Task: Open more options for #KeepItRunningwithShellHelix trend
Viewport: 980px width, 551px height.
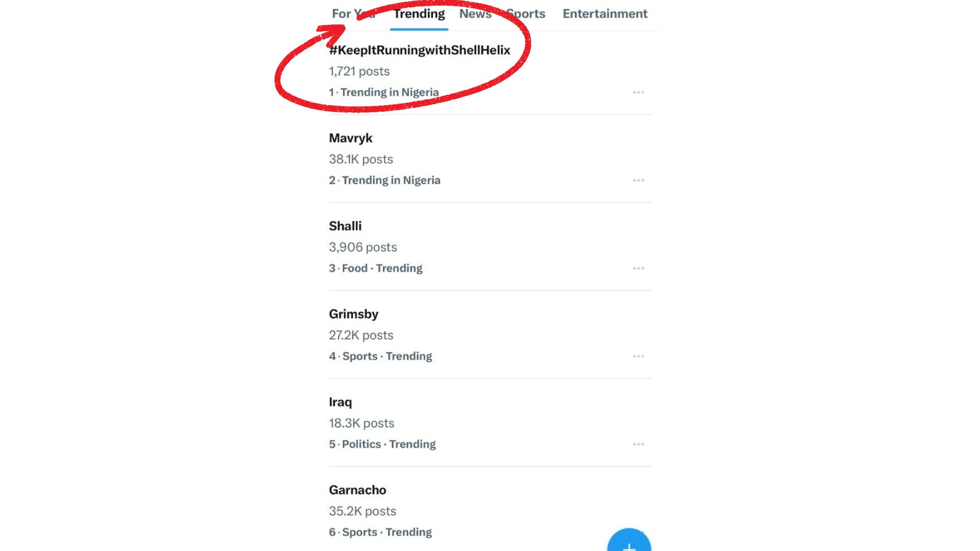Action: 639,92
